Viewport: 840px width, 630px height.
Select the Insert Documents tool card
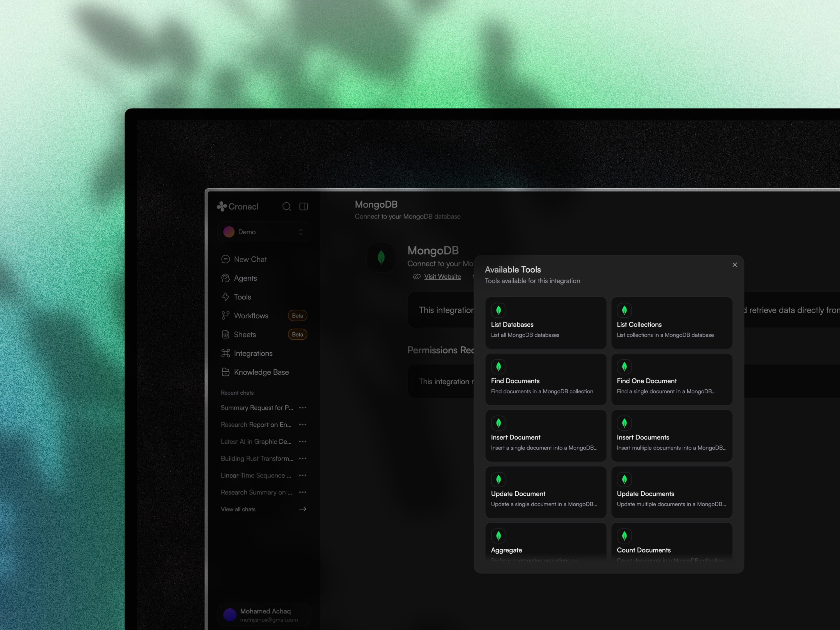click(x=672, y=436)
